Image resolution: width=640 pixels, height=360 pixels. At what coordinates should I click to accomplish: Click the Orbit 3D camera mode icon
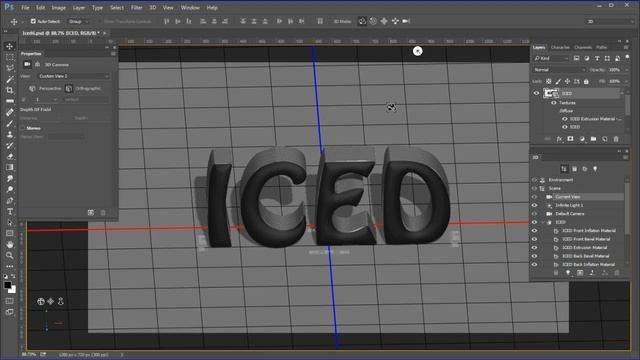tap(362, 21)
